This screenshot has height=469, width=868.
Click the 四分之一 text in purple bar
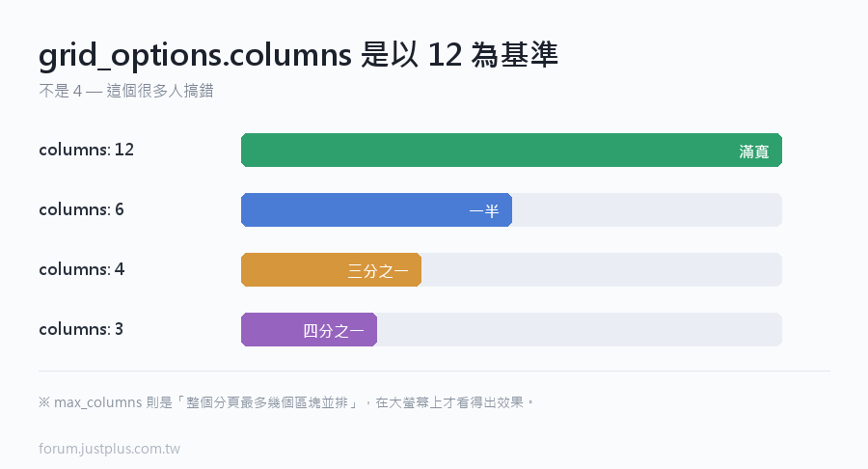tap(334, 331)
